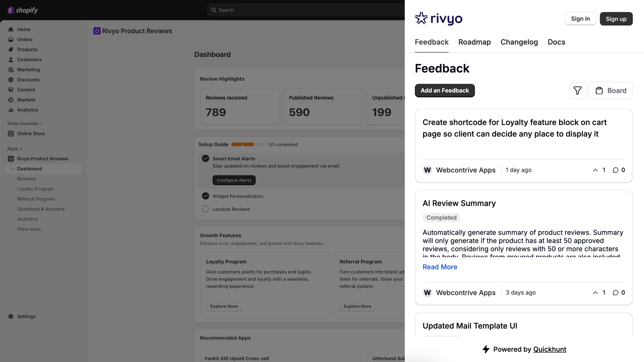Expand the Sales channels section

(x=25, y=123)
